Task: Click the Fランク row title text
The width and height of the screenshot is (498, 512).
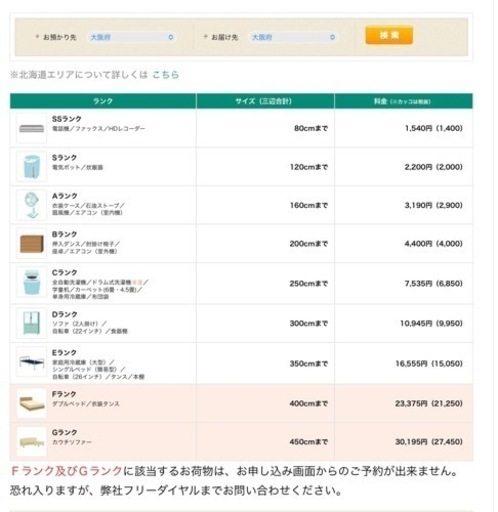Action: 64,394
